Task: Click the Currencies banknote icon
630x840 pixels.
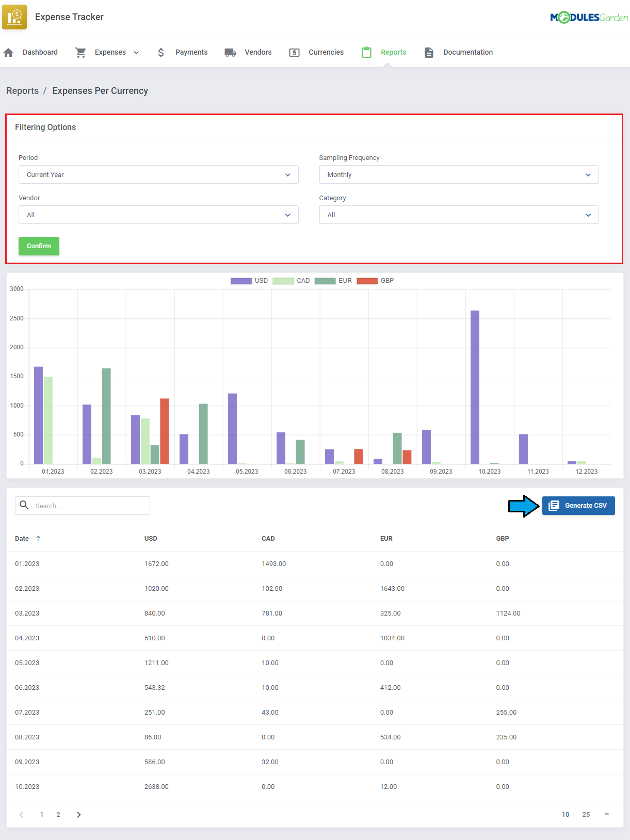Action: [294, 53]
